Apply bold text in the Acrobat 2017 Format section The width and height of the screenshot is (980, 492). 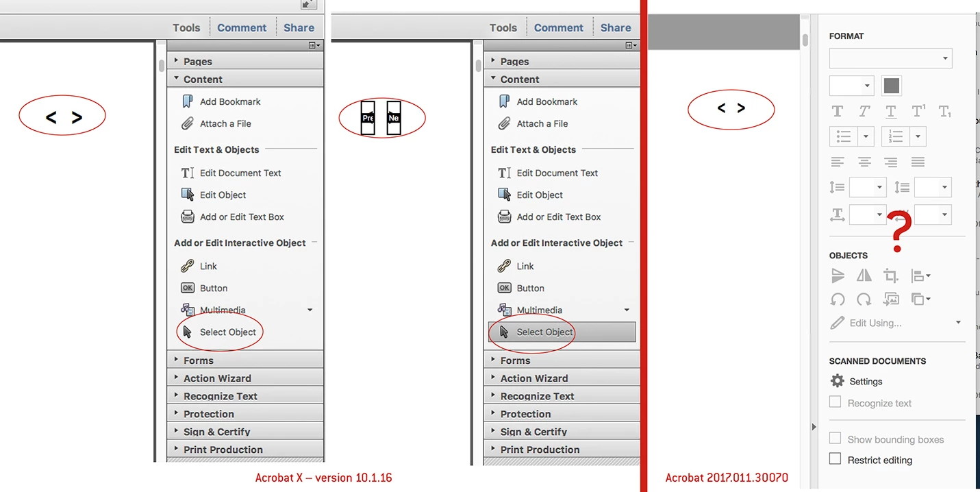pyautogui.click(x=837, y=111)
